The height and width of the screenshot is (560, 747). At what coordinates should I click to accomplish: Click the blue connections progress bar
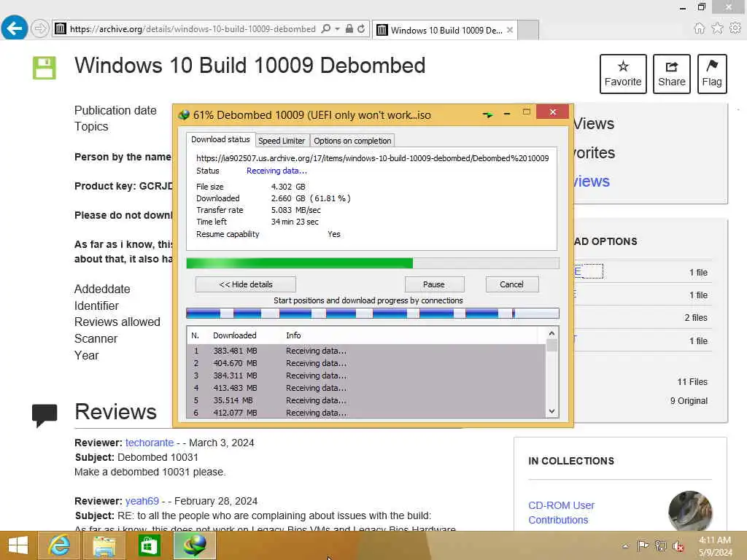pyautogui.click(x=373, y=314)
